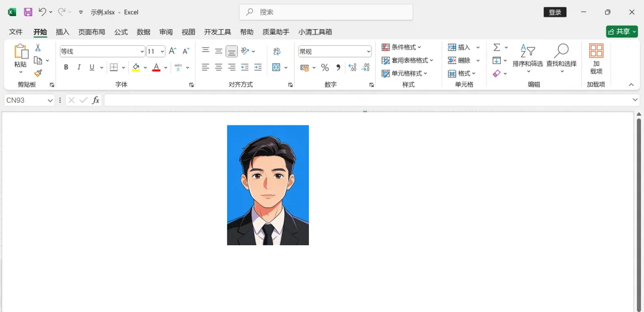Increase font size with the larger A
The image size is (644, 312).
pyautogui.click(x=172, y=51)
